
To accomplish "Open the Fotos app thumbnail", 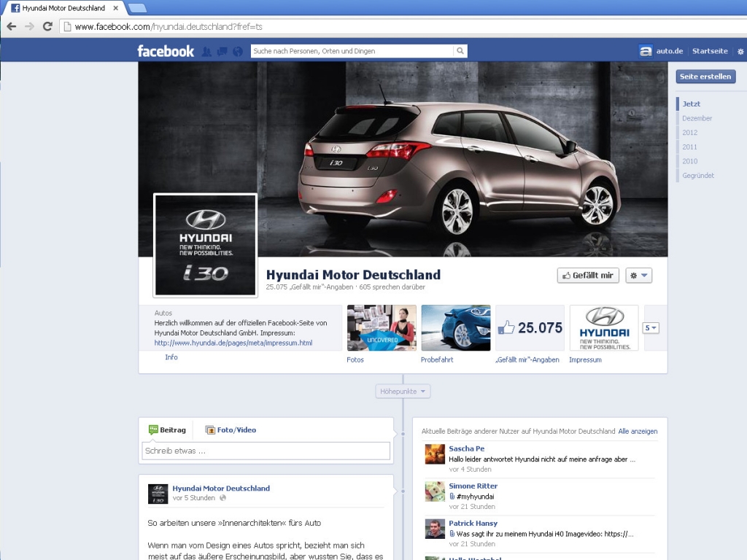I will [x=382, y=327].
